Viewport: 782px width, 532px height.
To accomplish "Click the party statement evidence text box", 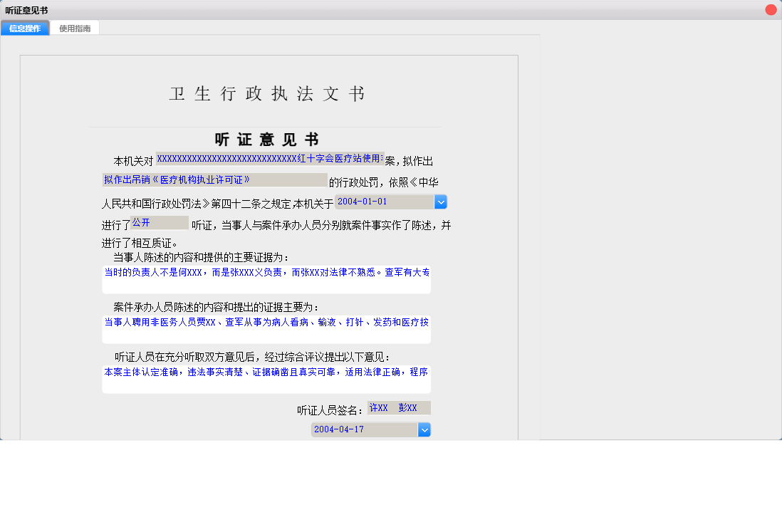I will coord(266,278).
